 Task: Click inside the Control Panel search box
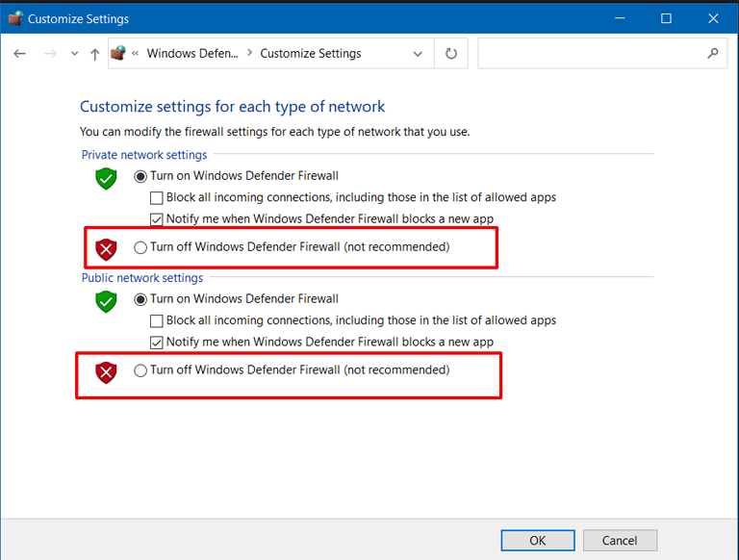pos(602,53)
